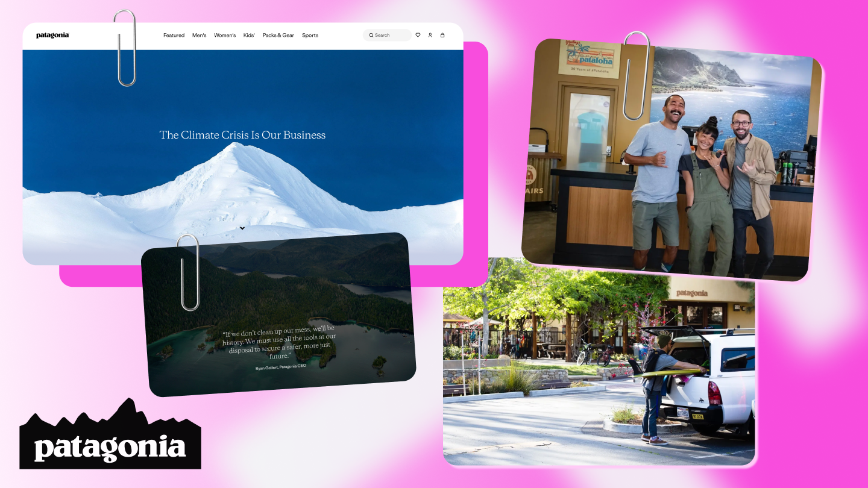This screenshot has height=488, width=868.
Task: Open the Women's category menu
Action: (x=225, y=35)
